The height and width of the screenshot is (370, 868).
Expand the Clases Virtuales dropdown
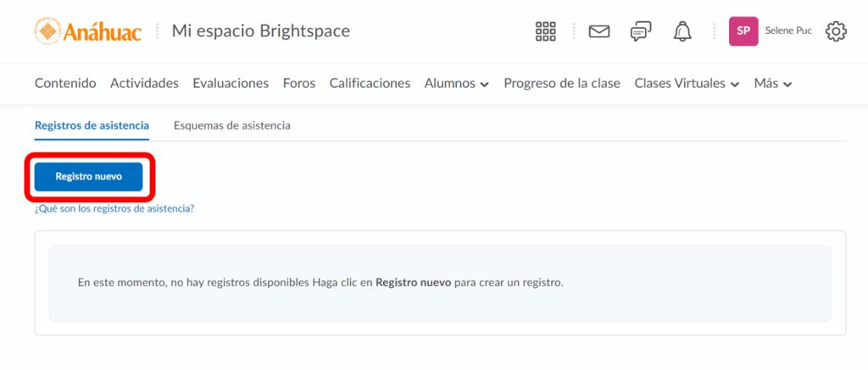pyautogui.click(x=687, y=83)
